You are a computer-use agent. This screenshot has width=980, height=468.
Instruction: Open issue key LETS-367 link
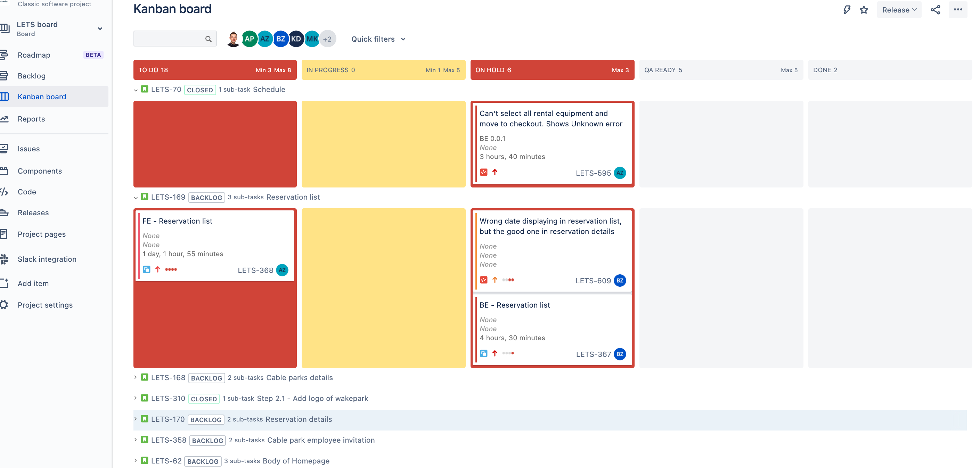click(594, 354)
